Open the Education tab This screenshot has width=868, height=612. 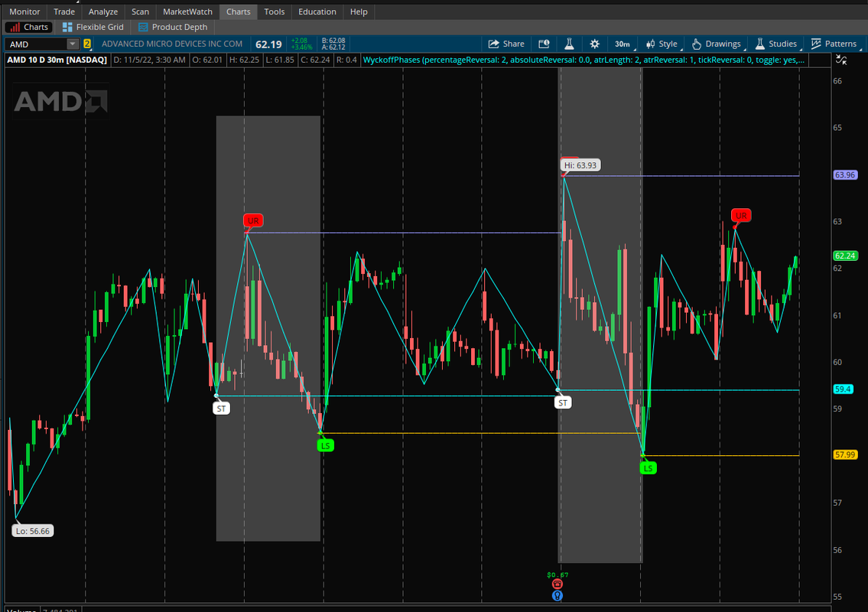pos(317,11)
